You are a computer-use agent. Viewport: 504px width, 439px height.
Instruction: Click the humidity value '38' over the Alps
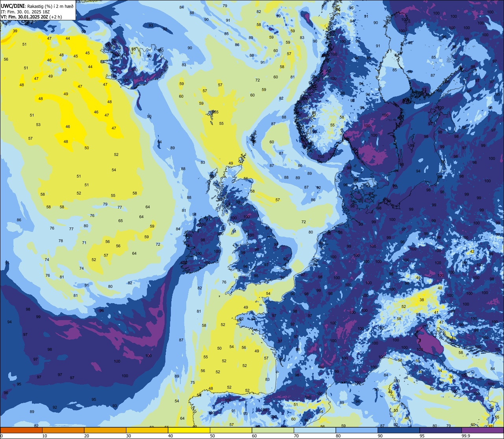pos(422,300)
